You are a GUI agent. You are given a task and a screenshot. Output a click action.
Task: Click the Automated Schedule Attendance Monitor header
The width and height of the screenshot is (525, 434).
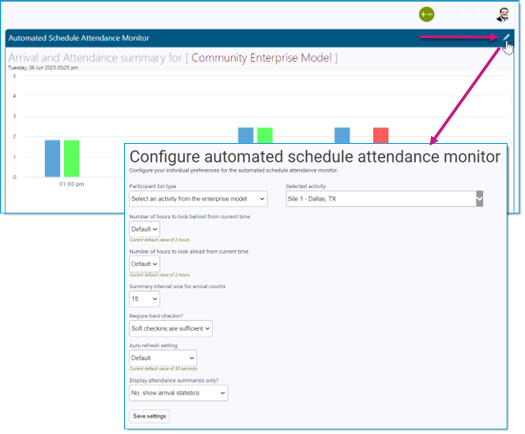tap(79, 38)
